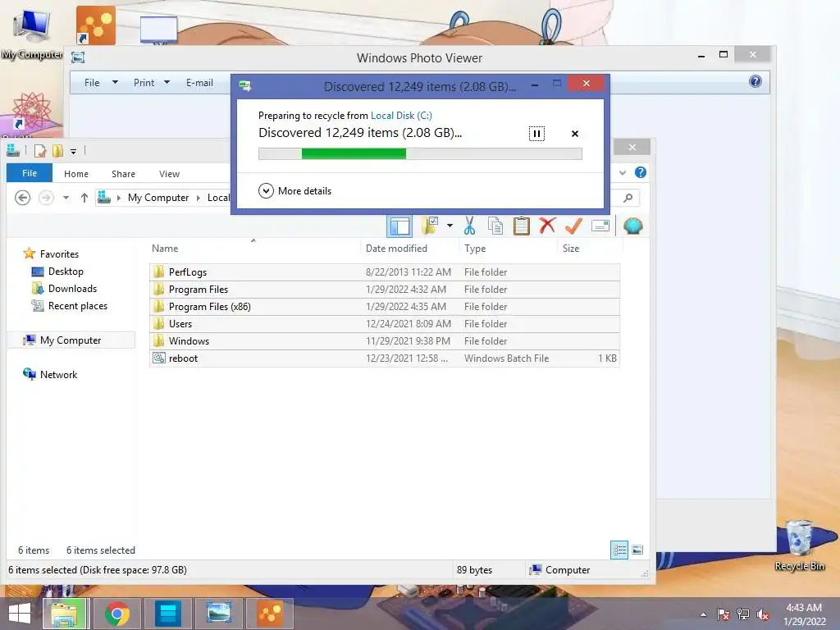Open the recent locations dropdown
The width and height of the screenshot is (840, 630).
point(66,198)
